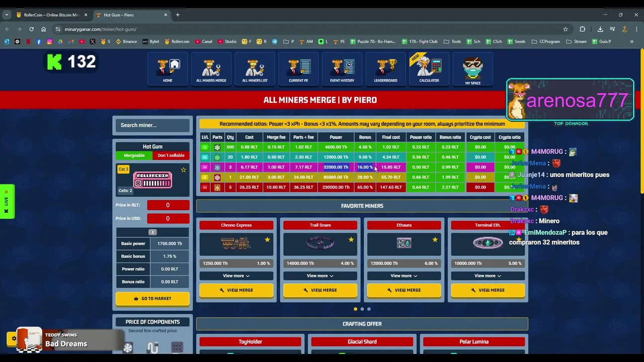The width and height of the screenshot is (644, 362).
Task: Click the Price in USD field
Action: (168, 218)
